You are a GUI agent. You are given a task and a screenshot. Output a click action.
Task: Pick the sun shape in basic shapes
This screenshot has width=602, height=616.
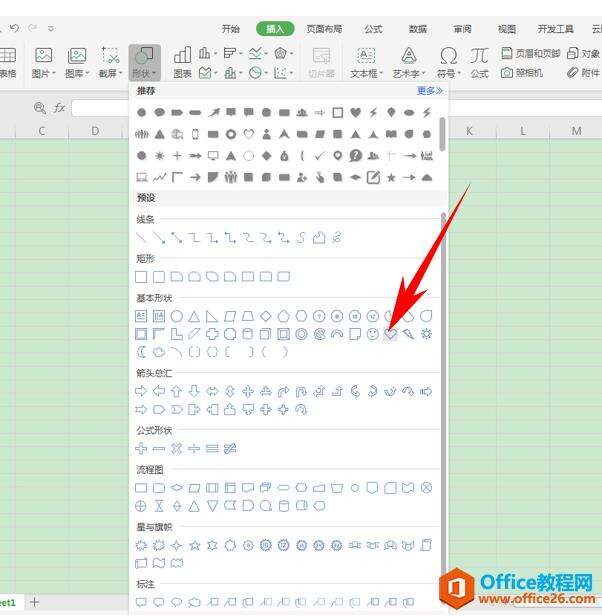[x=426, y=334]
